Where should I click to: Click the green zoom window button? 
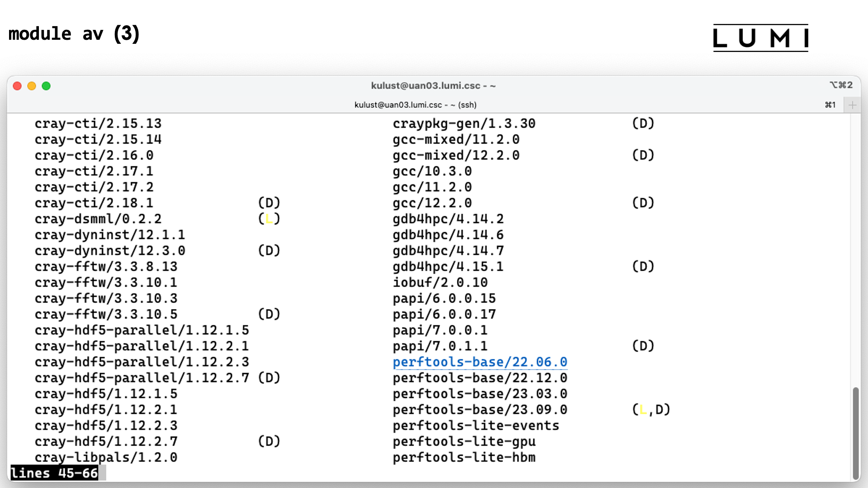pos(46,86)
